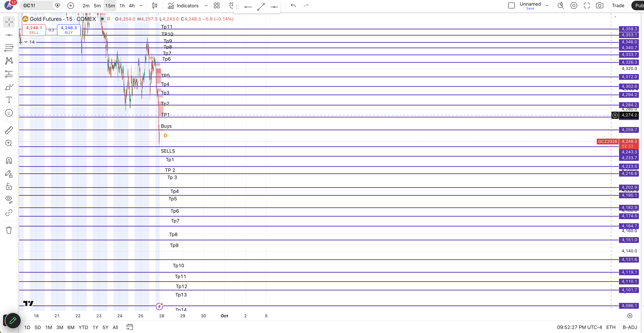Tick the layout checkbox beside Unnamed
Screen dimensions: 644x333
(x=512, y=5)
